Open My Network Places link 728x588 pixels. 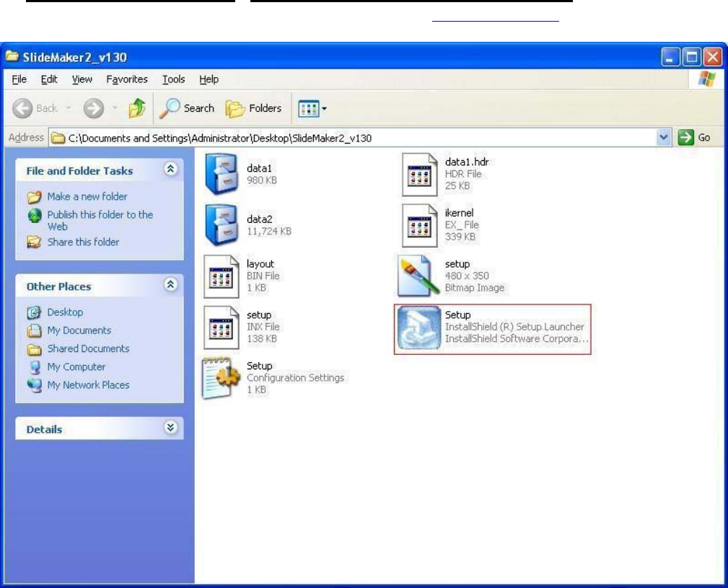(88, 385)
